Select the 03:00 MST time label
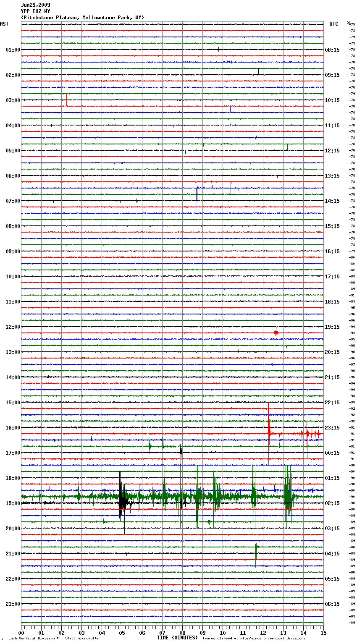 pos(13,100)
